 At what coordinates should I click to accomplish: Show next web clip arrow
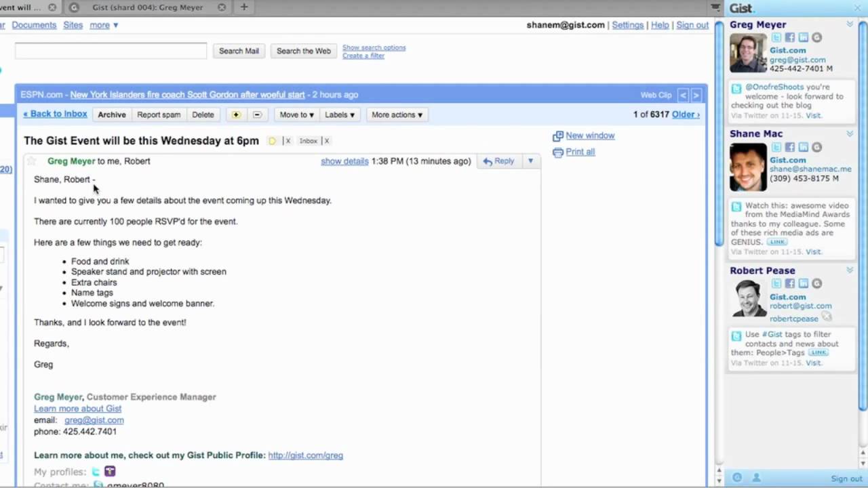point(696,96)
